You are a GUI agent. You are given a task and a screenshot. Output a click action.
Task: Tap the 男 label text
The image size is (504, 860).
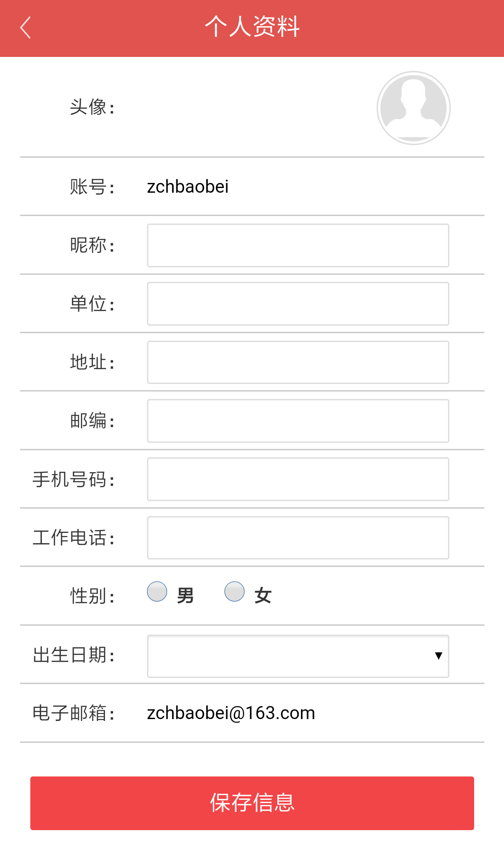click(185, 596)
